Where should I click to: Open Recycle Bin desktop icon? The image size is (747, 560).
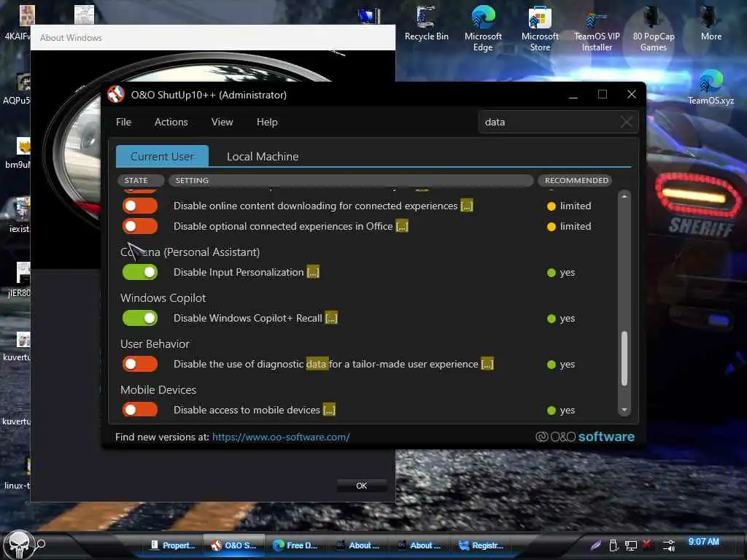point(426,24)
